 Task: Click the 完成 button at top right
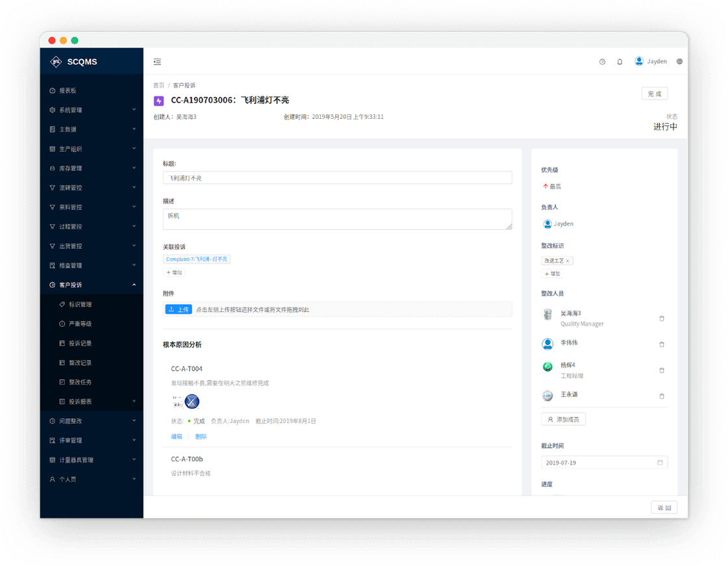pos(654,94)
